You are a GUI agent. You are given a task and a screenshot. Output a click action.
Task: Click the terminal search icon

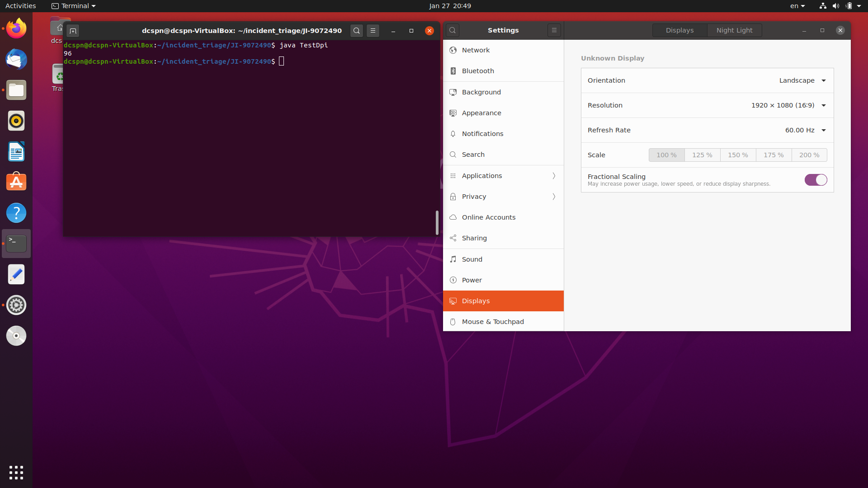point(357,31)
